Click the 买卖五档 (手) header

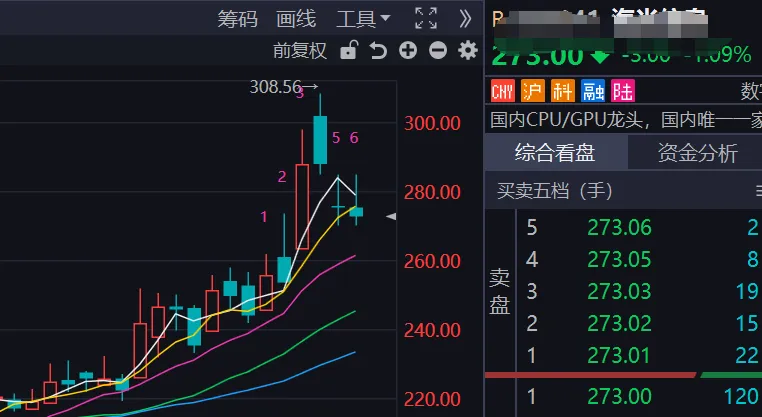click(554, 191)
